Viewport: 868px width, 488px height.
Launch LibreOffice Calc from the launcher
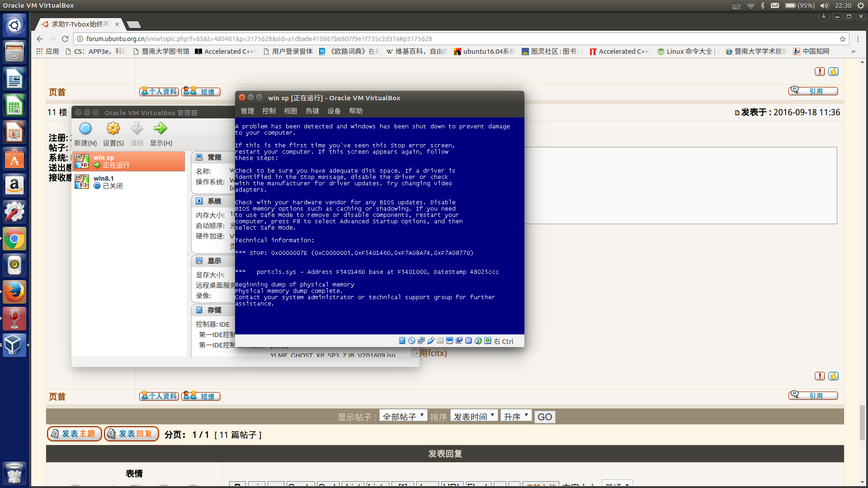point(14,106)
